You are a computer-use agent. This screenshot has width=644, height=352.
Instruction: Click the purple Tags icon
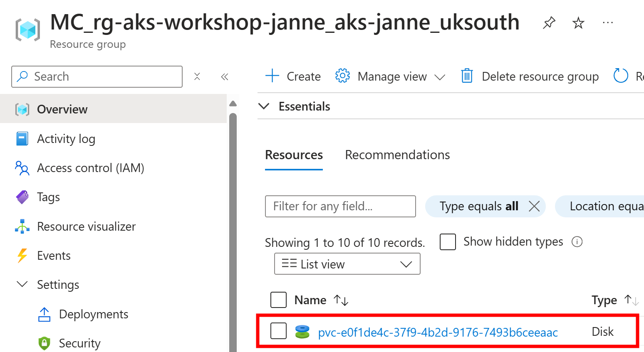pyautogui.click(x=22, y=197)
